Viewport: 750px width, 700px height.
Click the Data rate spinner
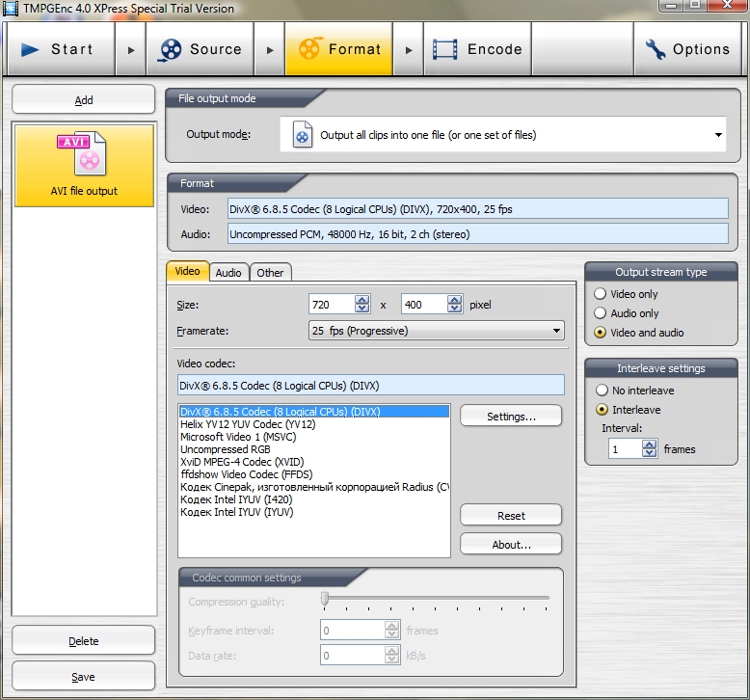(391, 655)
